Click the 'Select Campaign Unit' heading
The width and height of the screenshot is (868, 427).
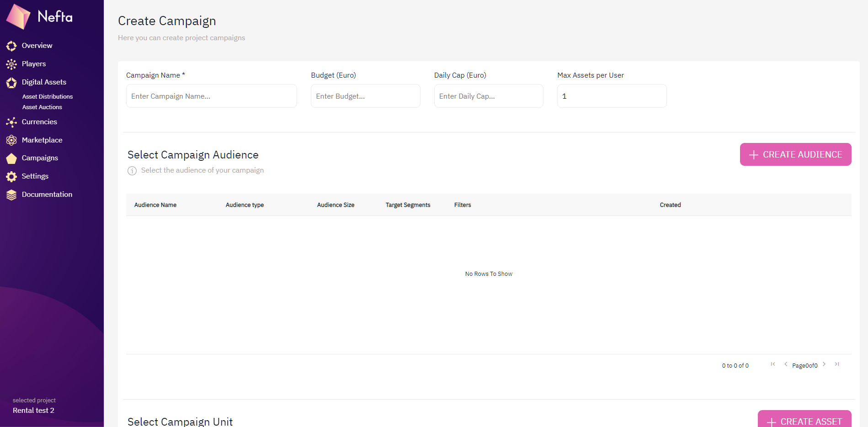click(180, 422)
